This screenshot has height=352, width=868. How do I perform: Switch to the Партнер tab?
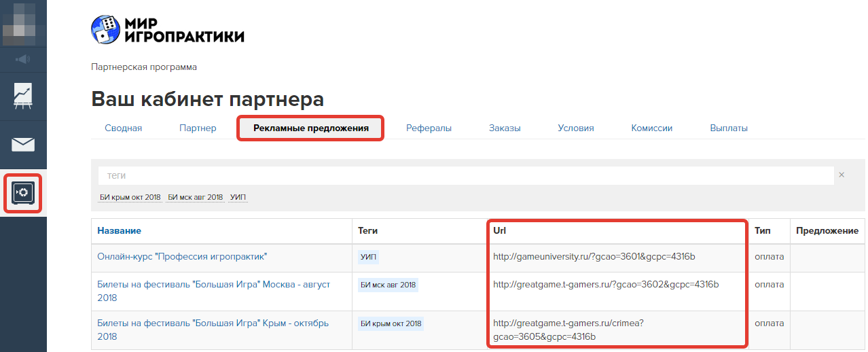[198, 128]
